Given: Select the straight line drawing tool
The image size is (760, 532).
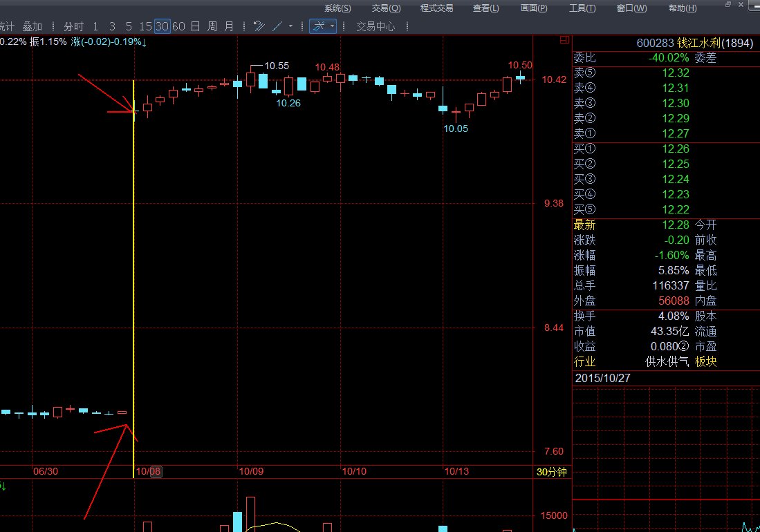Looking at the screenshot, I should (x=277, y=26).
